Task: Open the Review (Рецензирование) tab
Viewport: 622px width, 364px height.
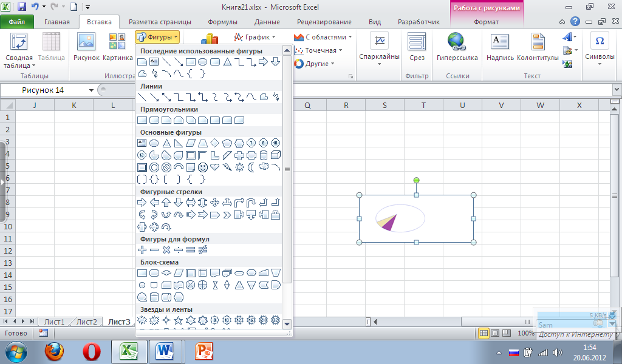Action: [x=324, y=22]
